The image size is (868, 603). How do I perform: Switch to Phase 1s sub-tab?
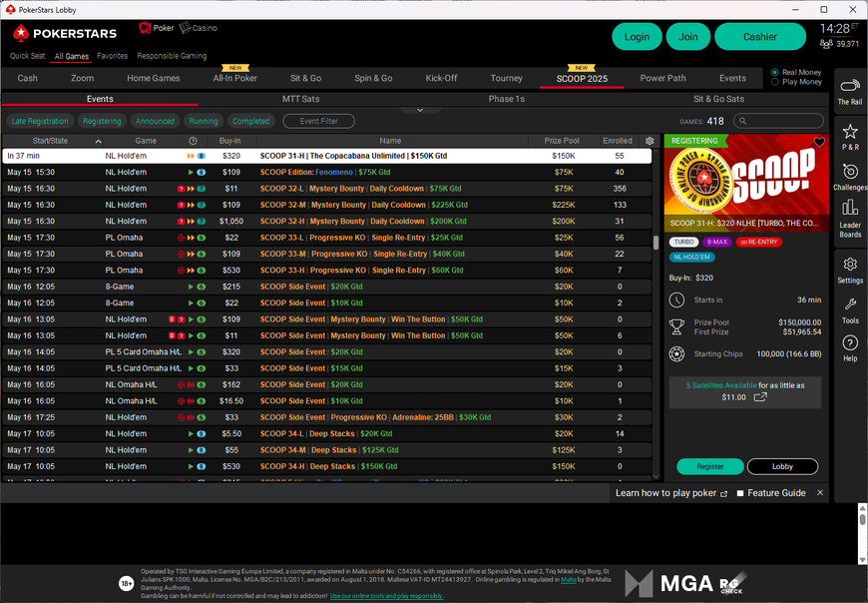[506, 99]
